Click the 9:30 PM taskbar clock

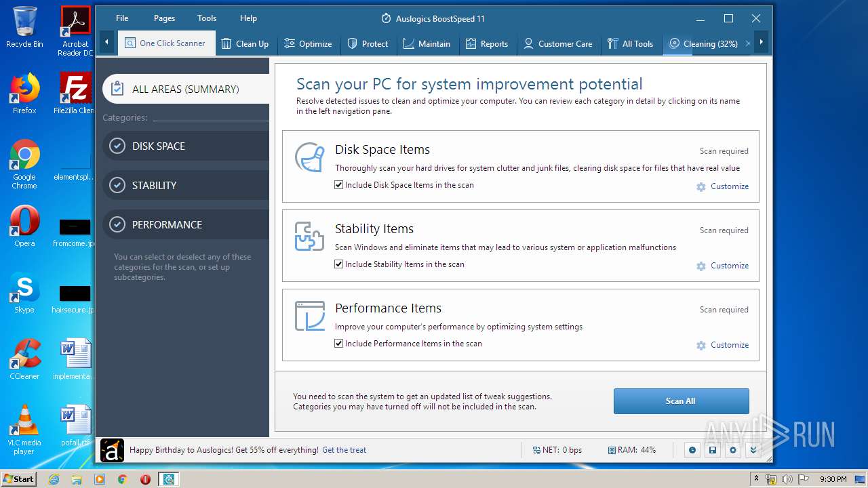pos(833,479)
